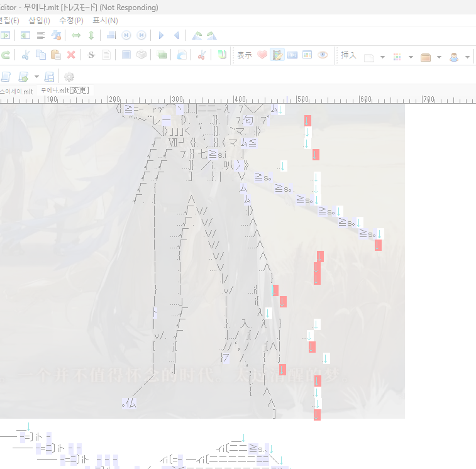Viewport: 476px width, 469px height.
Task: Open the 삽입(I) menu
Action: point(39,21)
